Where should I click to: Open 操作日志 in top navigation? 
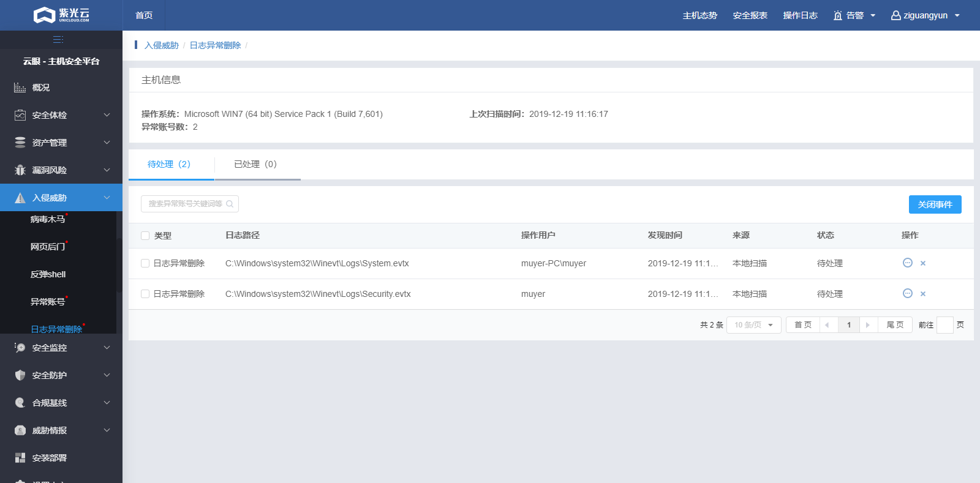pyautogui.click(x=801, y=15)
